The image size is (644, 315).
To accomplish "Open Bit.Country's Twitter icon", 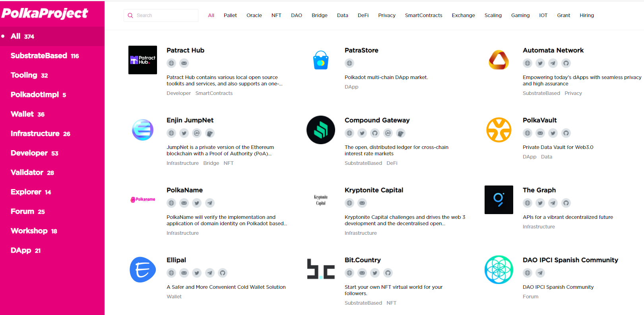I will [x=375, y=273].
